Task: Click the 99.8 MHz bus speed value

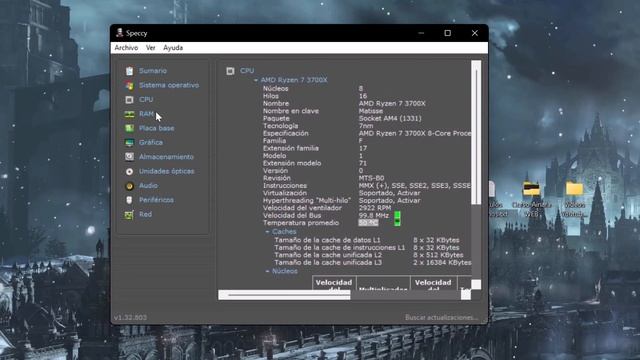Action: [373, 215]
